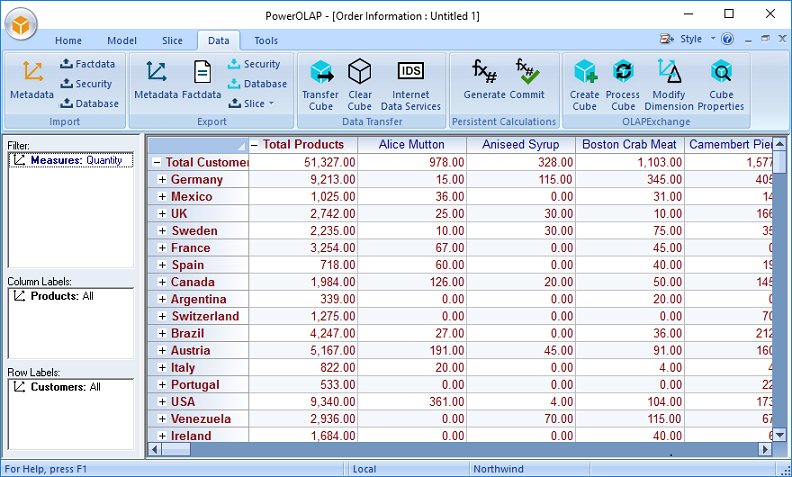Expand the Venezuela row

point(162,419)
